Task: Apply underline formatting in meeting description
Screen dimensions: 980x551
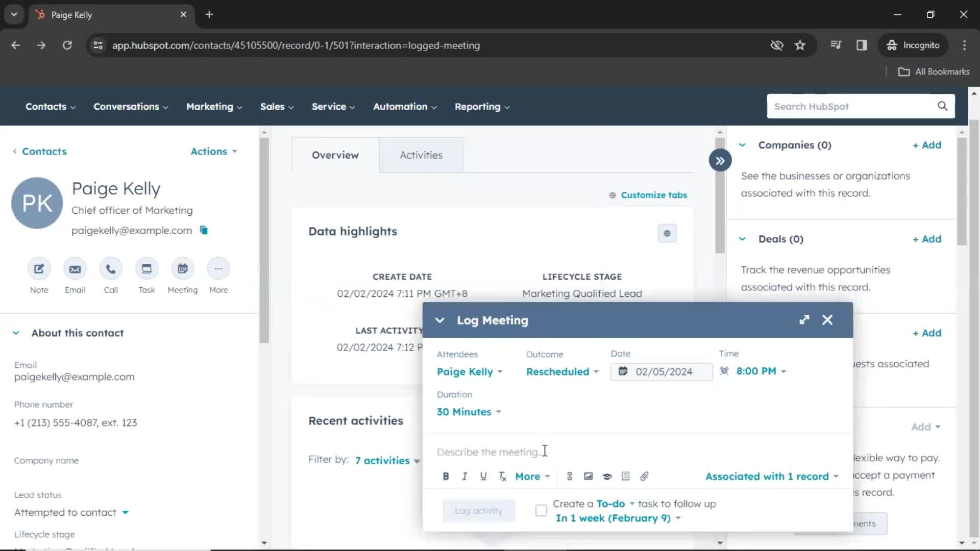Action: [x=483, y=477]
